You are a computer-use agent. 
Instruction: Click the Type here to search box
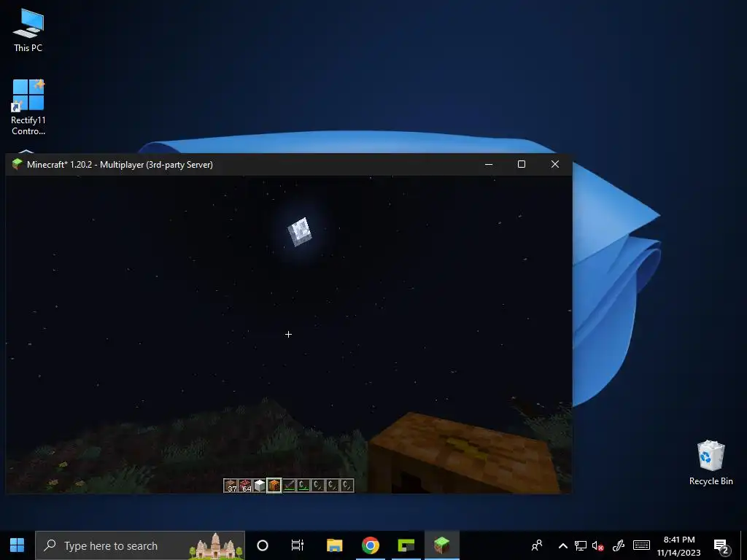(140, 545)
